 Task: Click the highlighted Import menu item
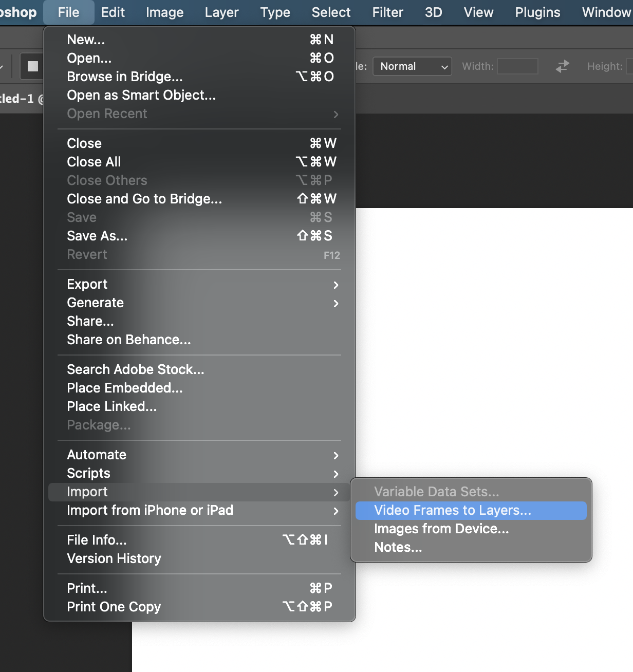(x=199, y=492)
